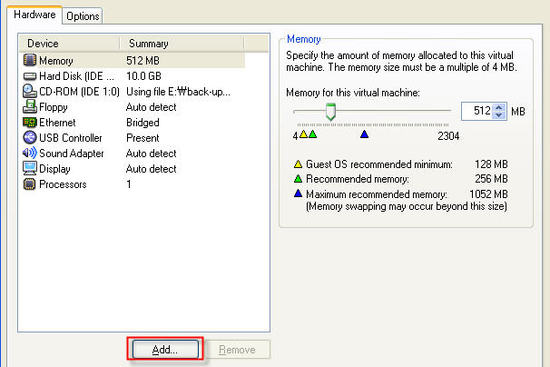Click green legend triangle for Recommended memory
Screen dimensions: 550x367
coord(298,179)
